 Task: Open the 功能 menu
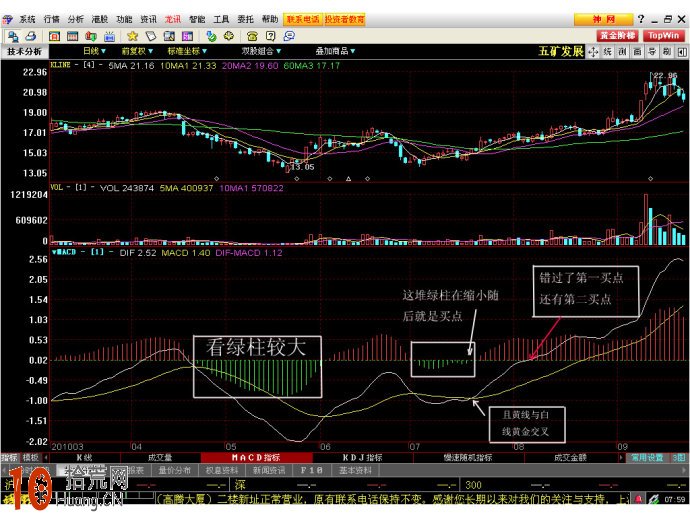(124, 19)
